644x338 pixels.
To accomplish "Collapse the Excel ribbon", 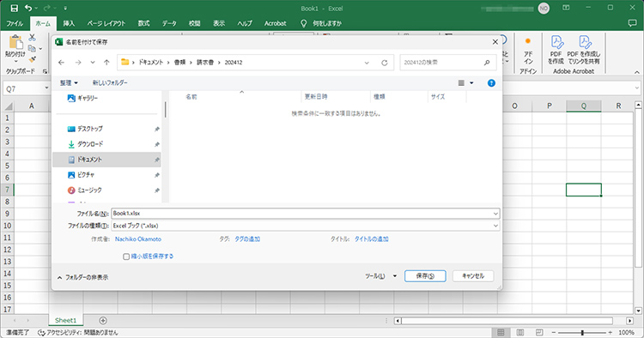I will point(636,72).
